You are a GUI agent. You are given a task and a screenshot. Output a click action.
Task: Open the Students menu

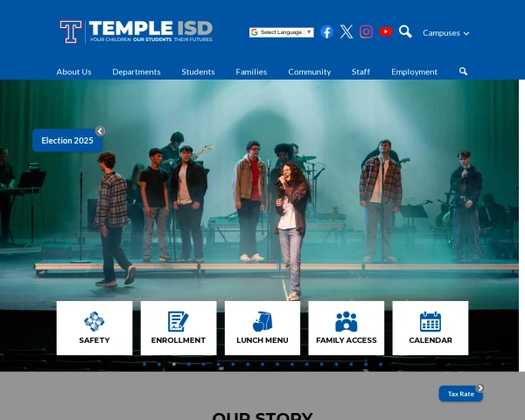[x=198, y=72]
